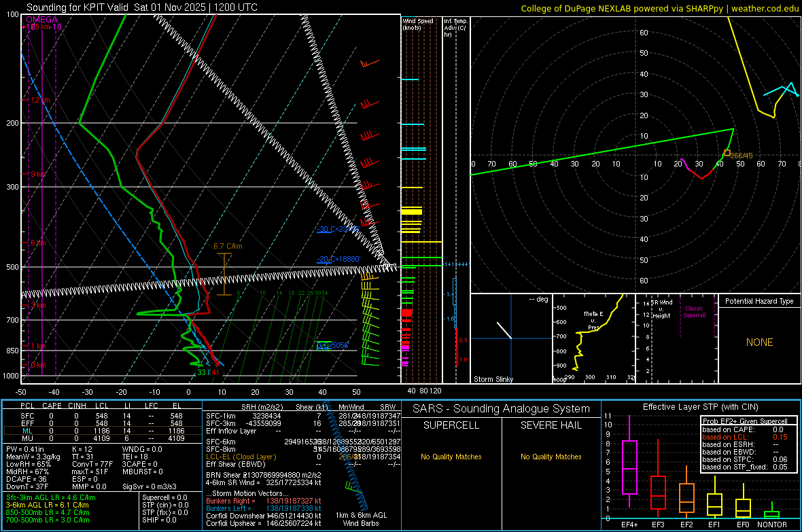Click the SARS - Sounding Analogue System header
Image resolution: width=802 pixels, height=532 pixels.
pos(502,409)
